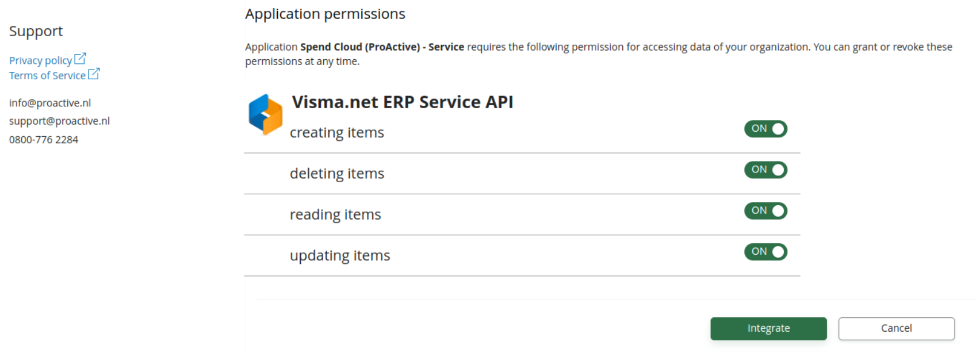This screenshot has height=353, width=980.
Task: Select the reading items row label
Action: pos(335,214)
